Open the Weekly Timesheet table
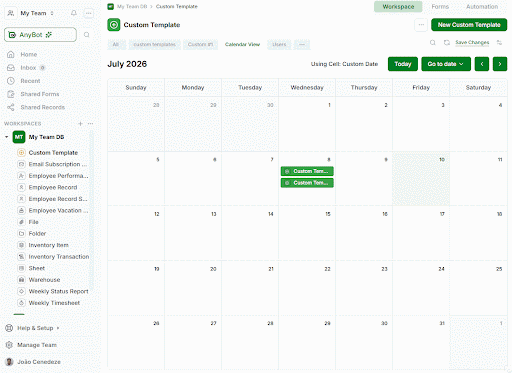This screenshot has height=373, width=512. 53,303
